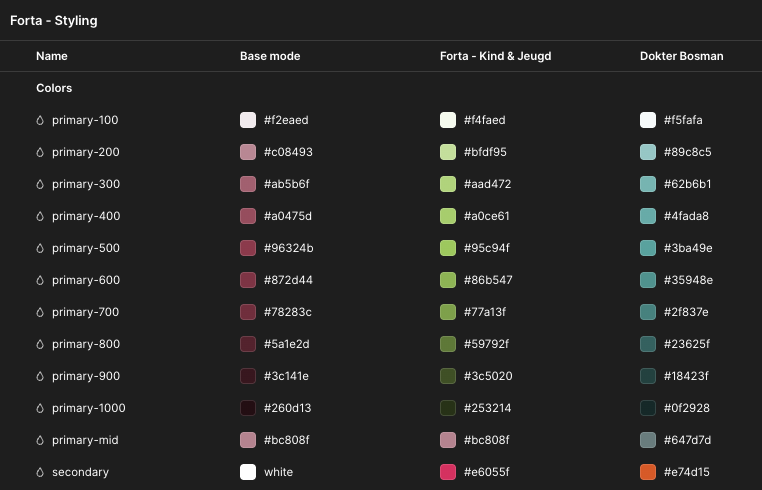Open the Dokter Bosman swatch #e74d15

point(648,472)
